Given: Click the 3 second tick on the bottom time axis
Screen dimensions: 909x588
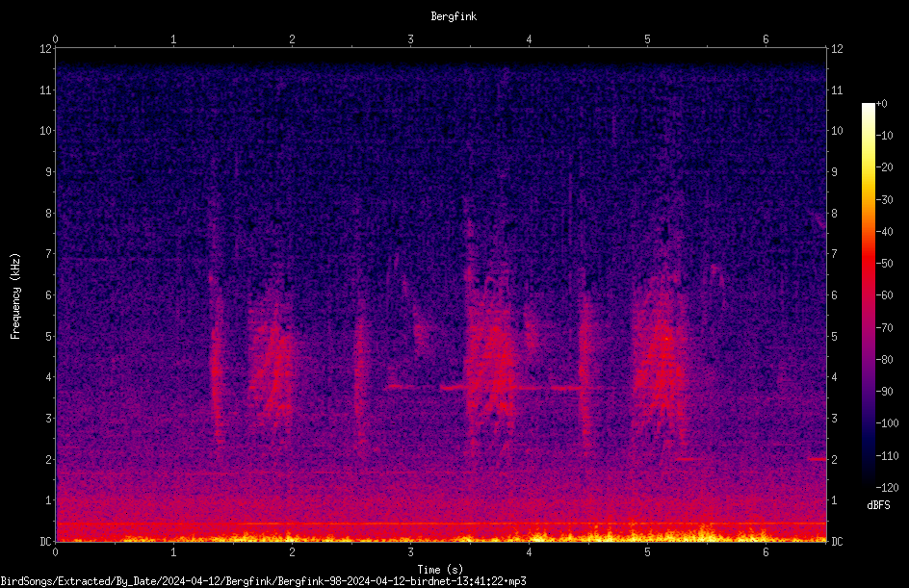Looking at the screenshot, I should click(410, 552).
